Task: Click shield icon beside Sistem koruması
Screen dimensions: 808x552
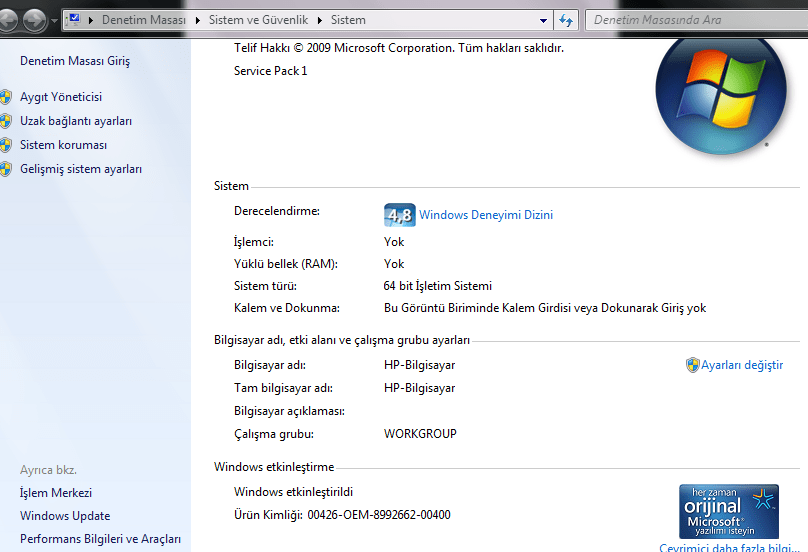Action: click(6, 145)
